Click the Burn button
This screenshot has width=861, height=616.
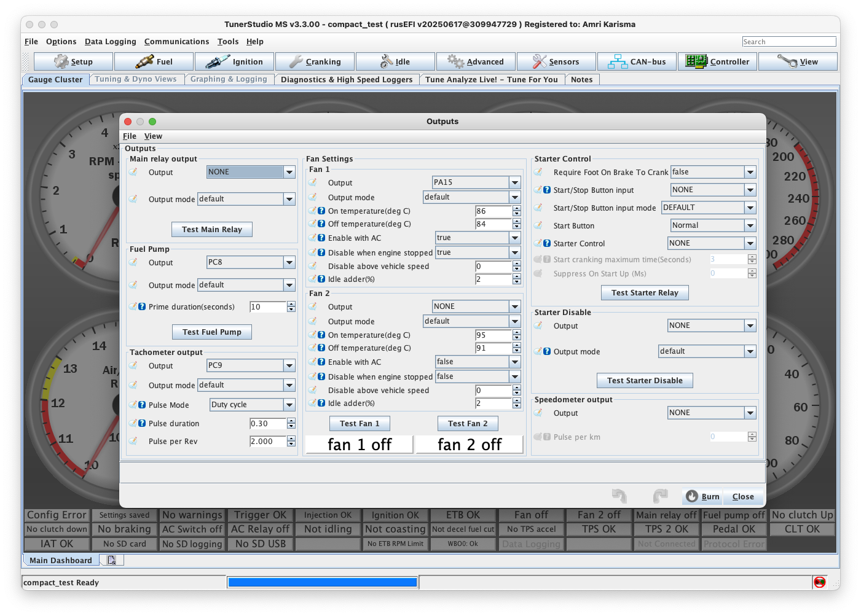pos(702,496)
